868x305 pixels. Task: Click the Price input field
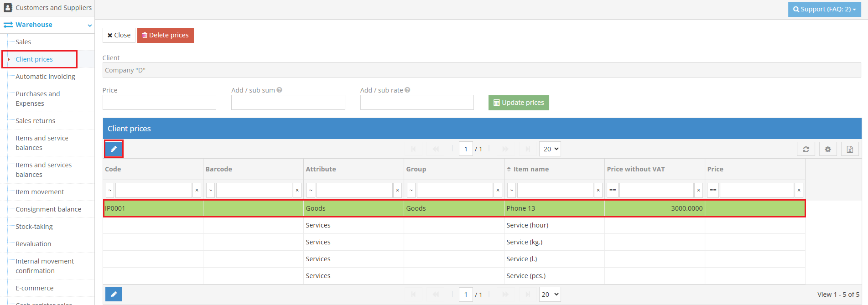pyautogui.click(x=159, y=103)
